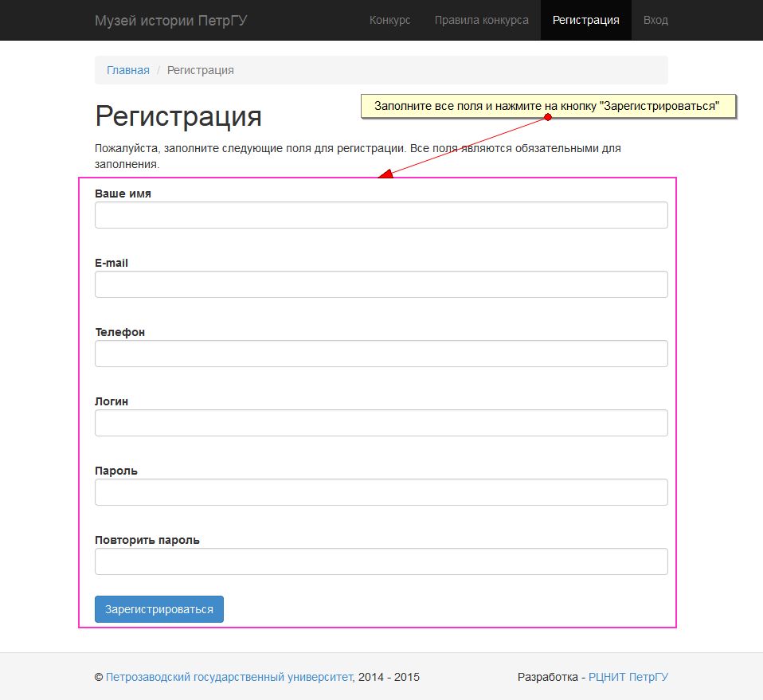Screen dimensions: 763x700
Task: Focus the 'Ваше имя' text field
Action: click(x=381, y=215)
